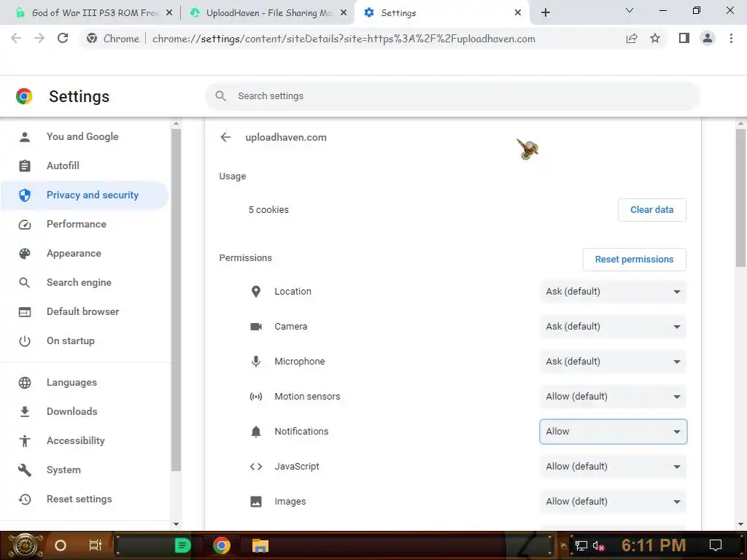Screen dimensions: 747x560
Task: Click the sidebar scroll down arrow
Action: tap(177, 524)
